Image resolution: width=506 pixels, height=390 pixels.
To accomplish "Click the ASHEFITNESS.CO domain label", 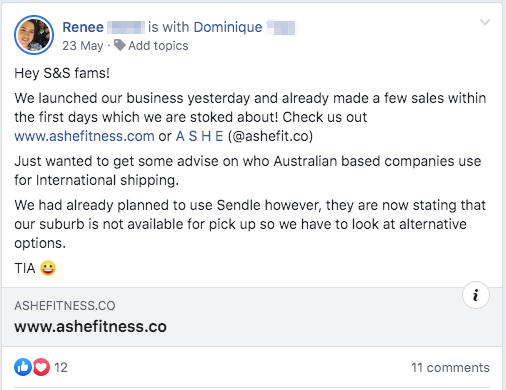I will point(65,306).
